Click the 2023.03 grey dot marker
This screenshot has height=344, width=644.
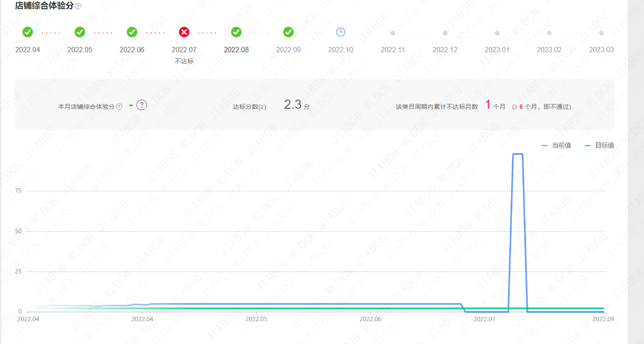pyautogui.click(x=601, y=33)
